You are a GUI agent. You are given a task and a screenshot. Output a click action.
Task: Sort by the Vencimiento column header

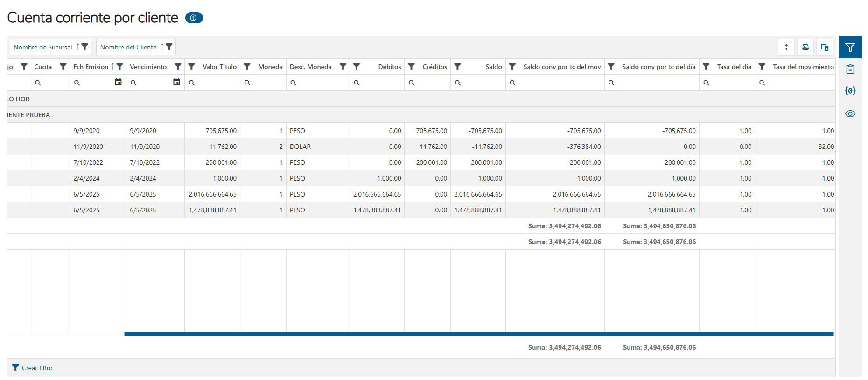148,67
